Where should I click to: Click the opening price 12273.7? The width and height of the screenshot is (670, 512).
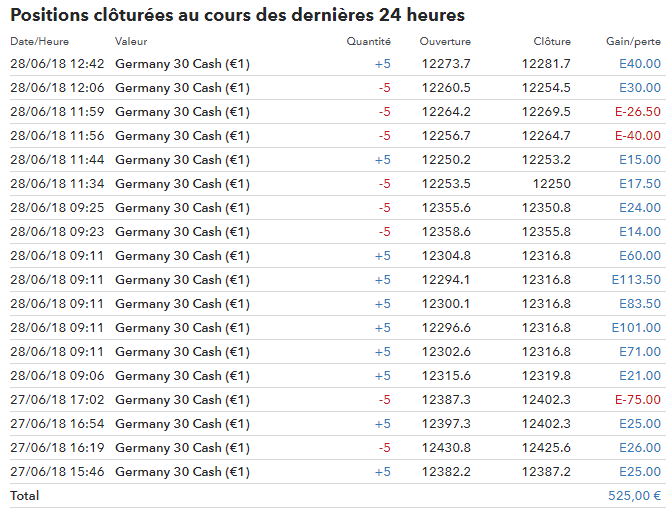[x=446, y=64]
